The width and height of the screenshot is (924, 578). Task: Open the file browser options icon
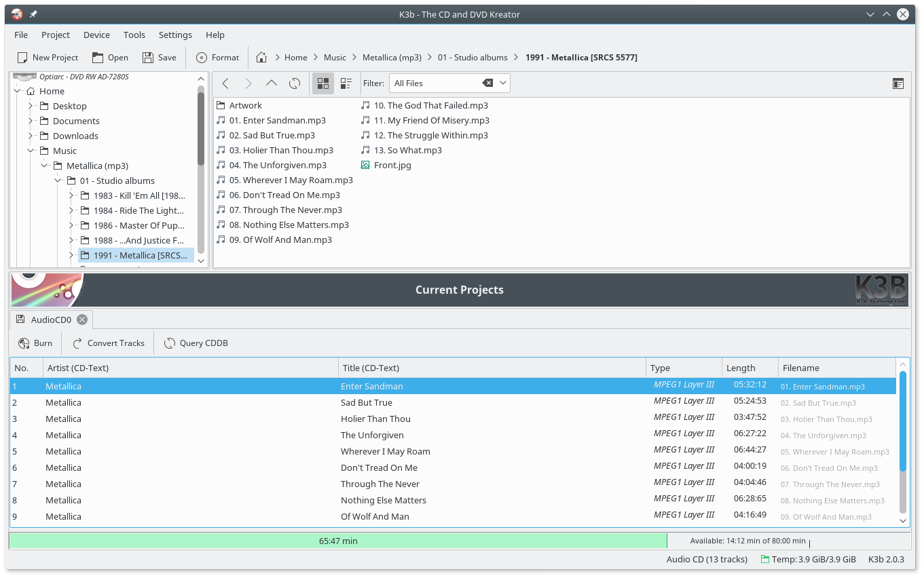pyautogui.click(x=898, y=83)
